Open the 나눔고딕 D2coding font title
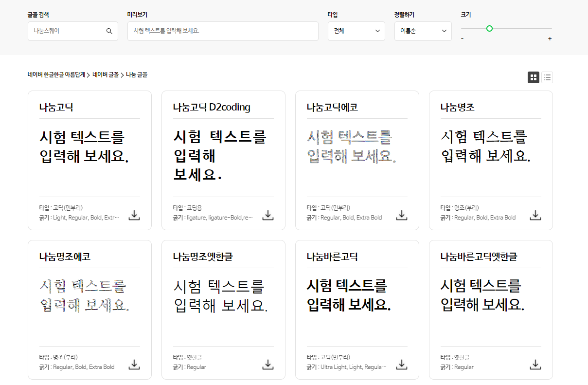588x385 pixels. [212, 107]
